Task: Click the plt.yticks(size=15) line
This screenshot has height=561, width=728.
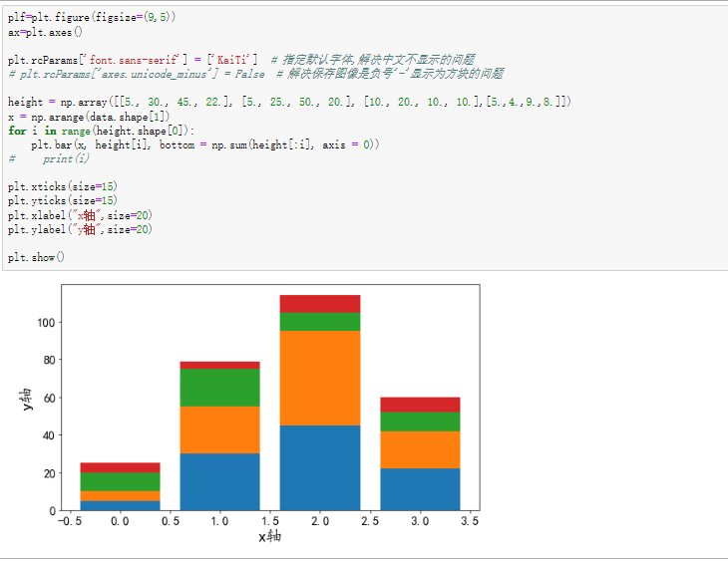Action: point(62,201)
